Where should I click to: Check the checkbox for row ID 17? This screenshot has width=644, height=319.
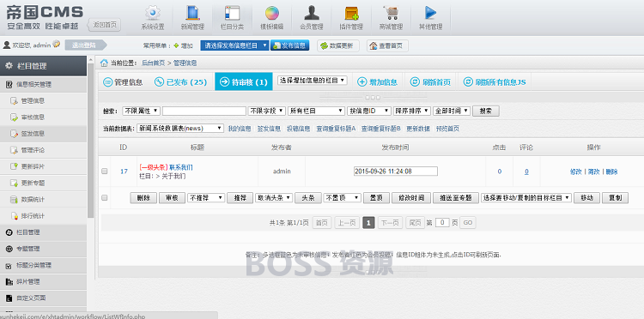pyautogui.click(x=104, y=172)
